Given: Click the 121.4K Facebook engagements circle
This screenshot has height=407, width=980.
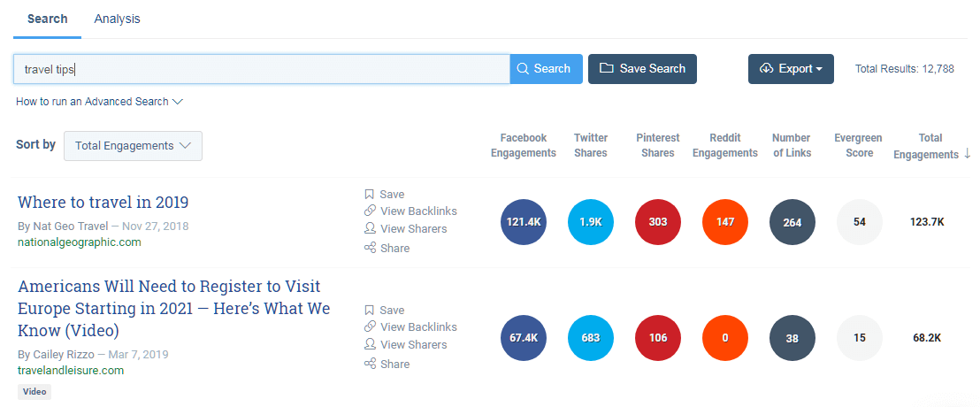Looking at the screenshot, I should 524,222.
